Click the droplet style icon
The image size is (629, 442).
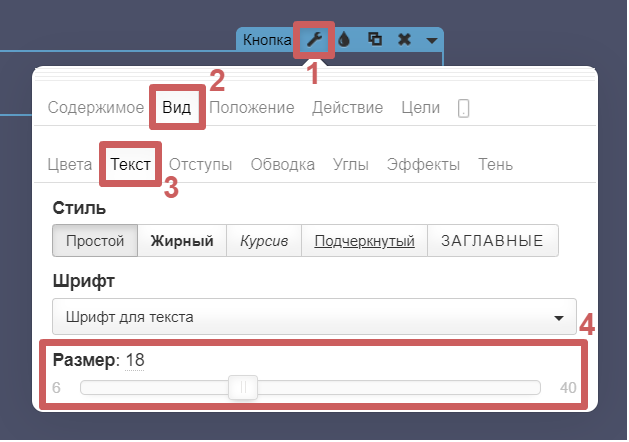pos(344,40)
